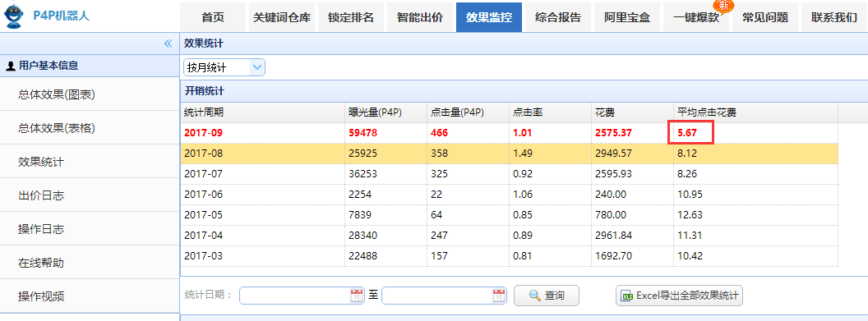Open the end date calendar picker icon

(x=499, y=296)
